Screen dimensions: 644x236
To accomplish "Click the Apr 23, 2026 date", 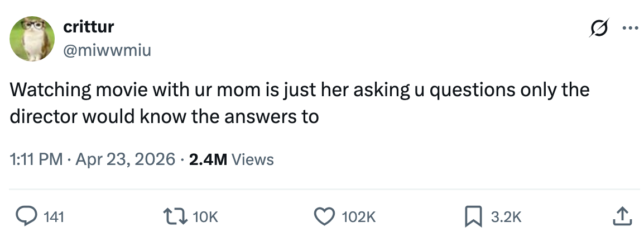I will tap(124, 159).
